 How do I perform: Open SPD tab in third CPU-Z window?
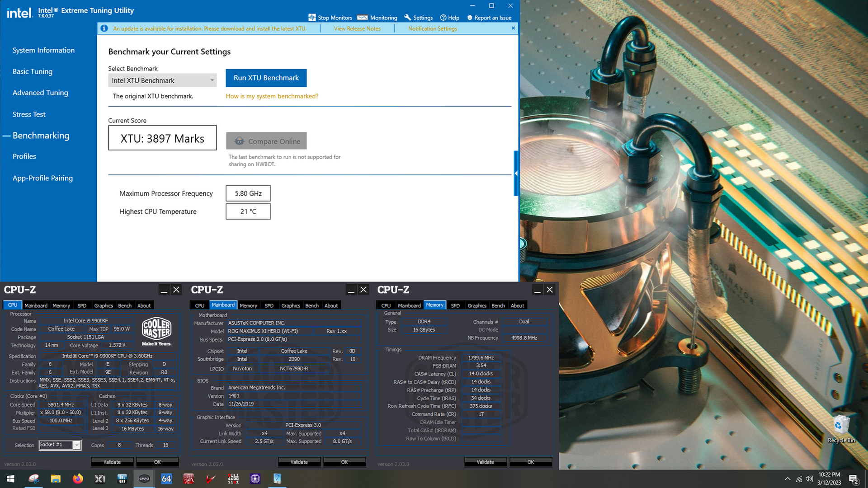(x=455, y=306)
